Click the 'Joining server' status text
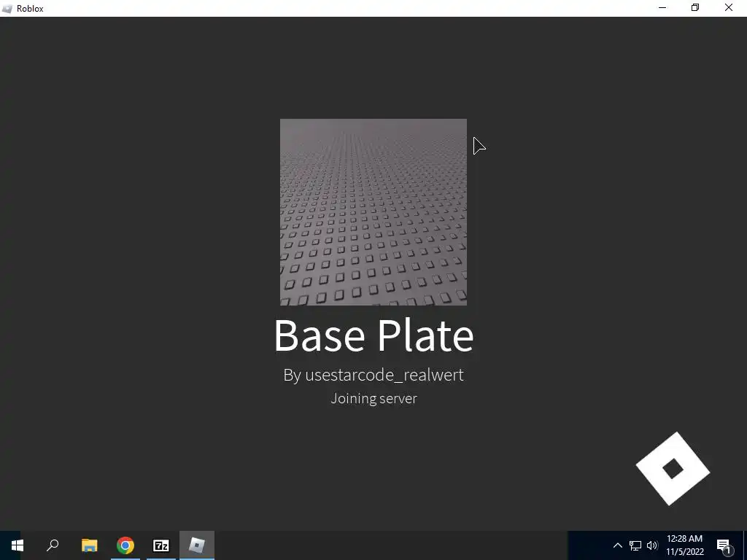 (373, 398)
